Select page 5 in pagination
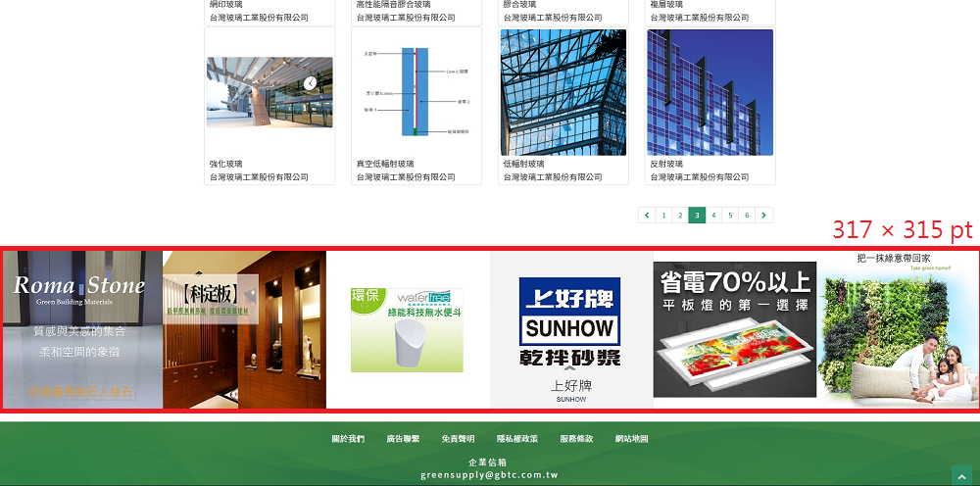This screenshot has height=486, width=980. pos(730,216)
